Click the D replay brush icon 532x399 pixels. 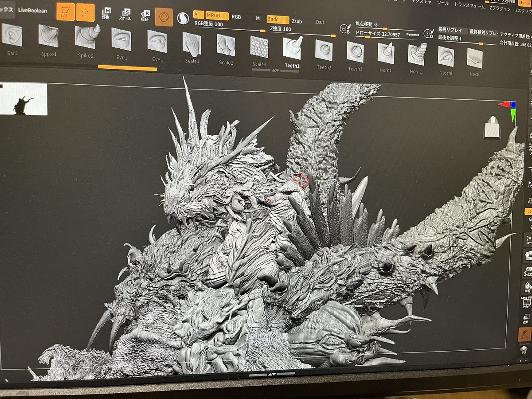tap(428, 33)
